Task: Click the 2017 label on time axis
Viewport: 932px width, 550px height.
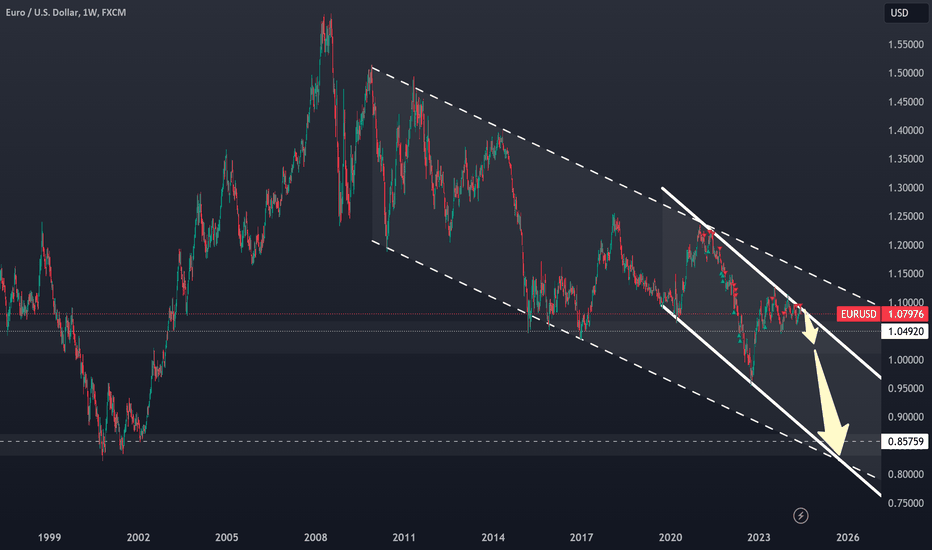Action: pos(581,538)
